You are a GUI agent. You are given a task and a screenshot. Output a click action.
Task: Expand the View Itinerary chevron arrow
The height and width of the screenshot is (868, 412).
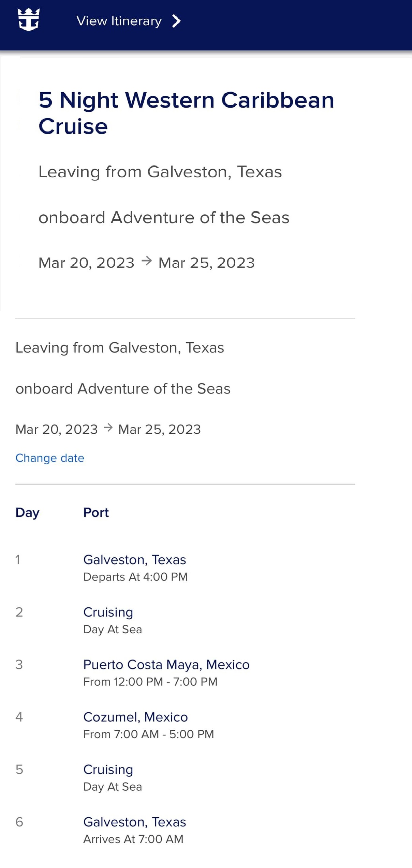point(176,21)
